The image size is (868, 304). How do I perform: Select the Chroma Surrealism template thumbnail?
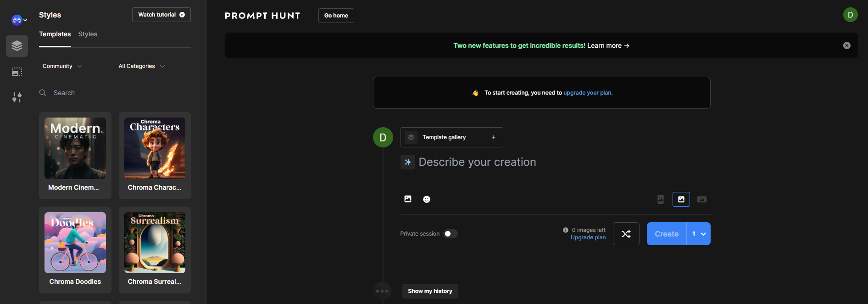(155, 242)
